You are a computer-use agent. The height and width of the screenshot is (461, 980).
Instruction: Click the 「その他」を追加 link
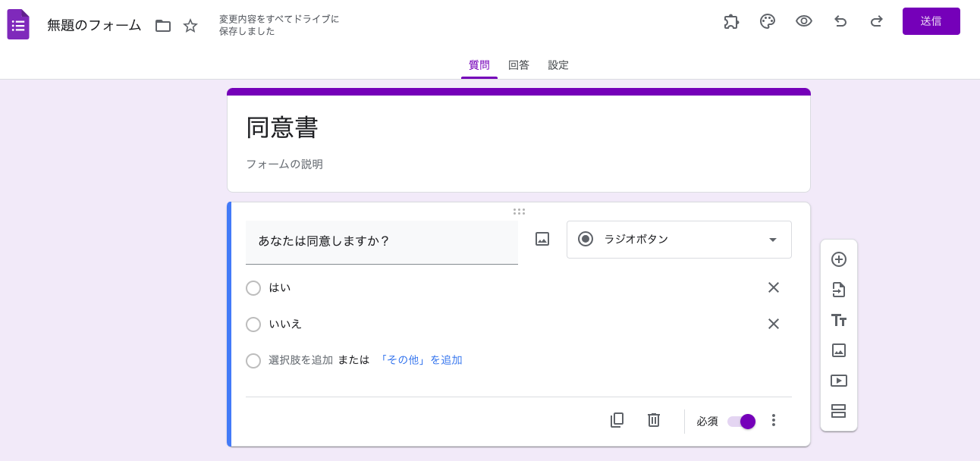pos(420,360)
